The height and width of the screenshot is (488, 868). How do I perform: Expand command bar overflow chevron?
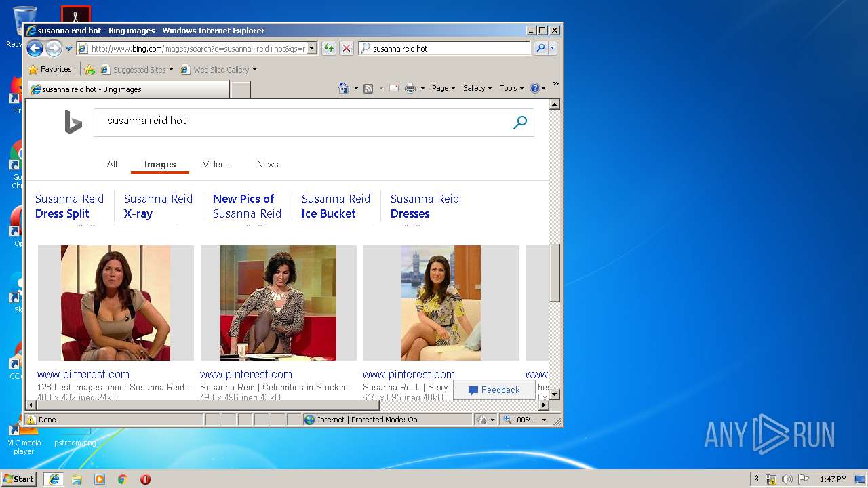(555, 84)
